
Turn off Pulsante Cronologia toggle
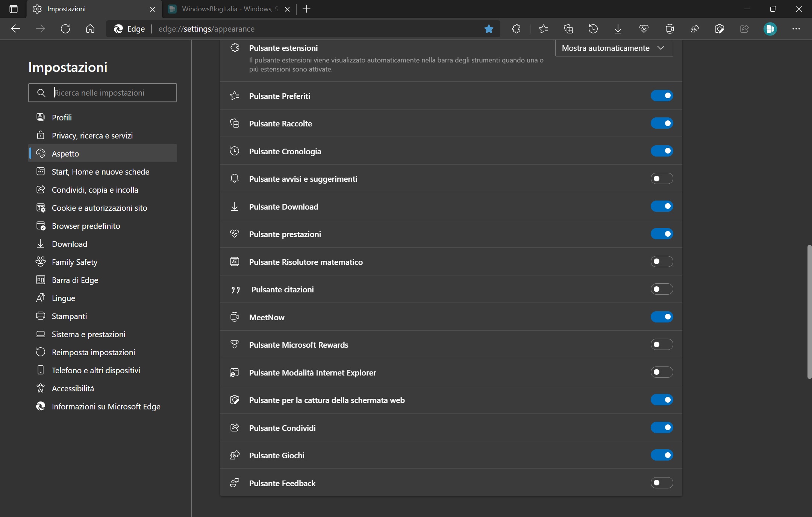(x=662, y=151)
